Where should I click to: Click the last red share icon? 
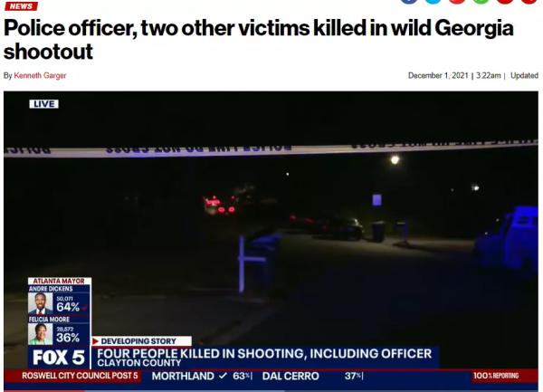(x=529, y=1)
